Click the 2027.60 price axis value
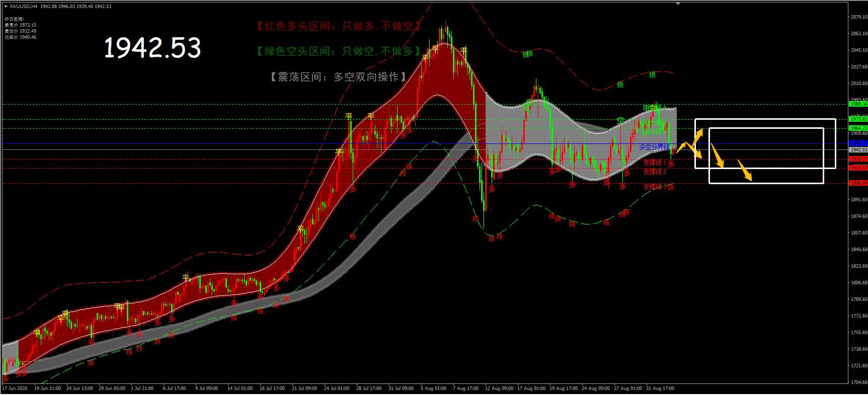This screenshot has height=395, width=868. (859, 67)
